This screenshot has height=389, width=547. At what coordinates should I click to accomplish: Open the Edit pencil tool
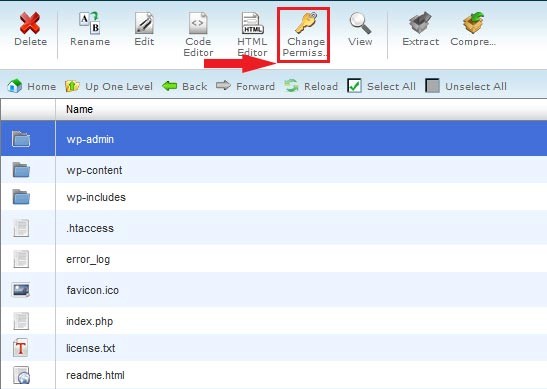pyautogui.click(x=144, y=23)
